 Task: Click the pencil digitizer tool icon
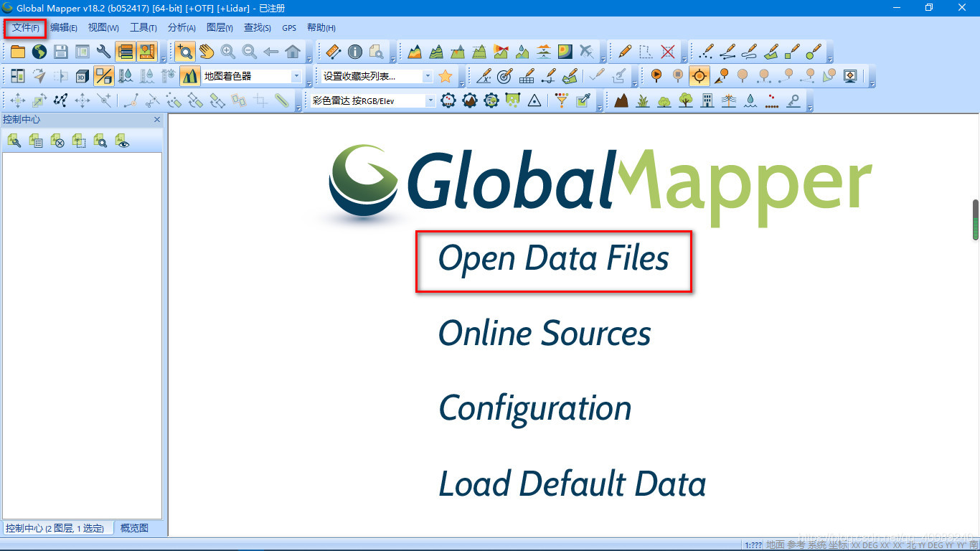point(625,52)
